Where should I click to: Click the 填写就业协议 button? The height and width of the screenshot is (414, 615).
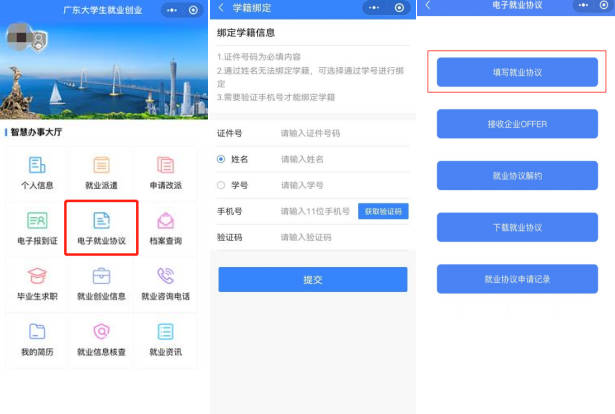click(517, 72)
